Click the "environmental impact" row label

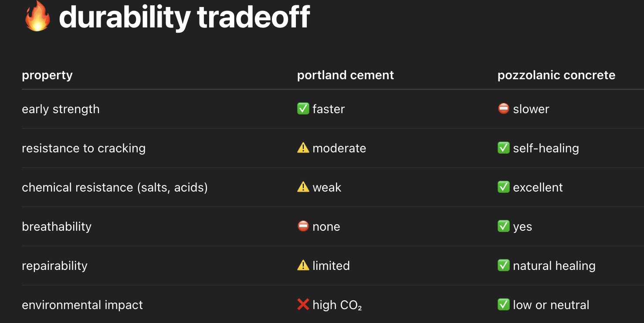click(x=82, y=305)
